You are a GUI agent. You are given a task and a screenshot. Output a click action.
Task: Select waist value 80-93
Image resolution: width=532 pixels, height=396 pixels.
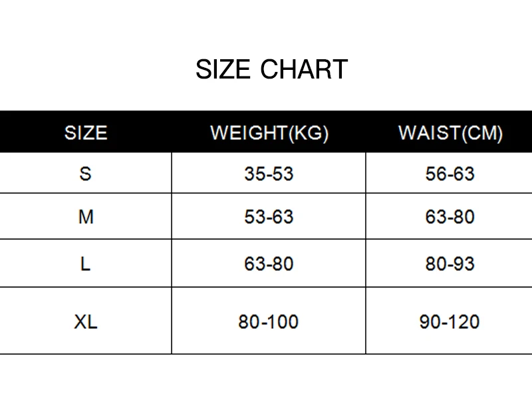450,264
